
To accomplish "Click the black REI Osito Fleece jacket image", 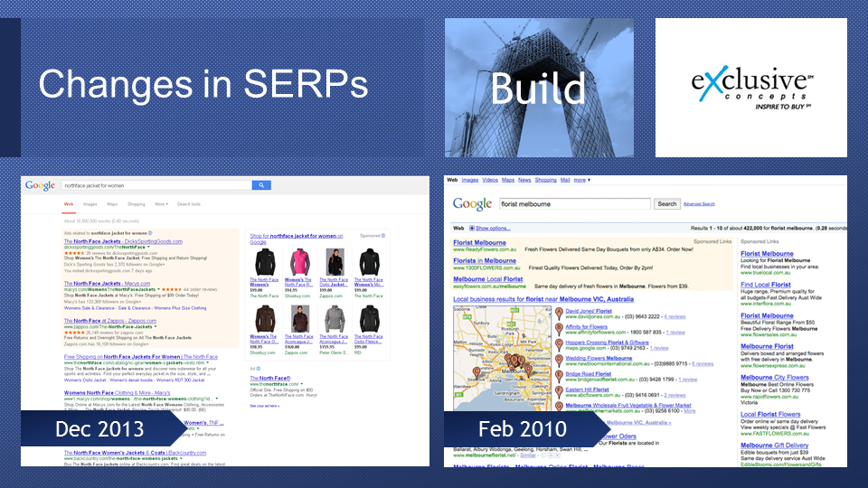I will (x=369, y=318).
